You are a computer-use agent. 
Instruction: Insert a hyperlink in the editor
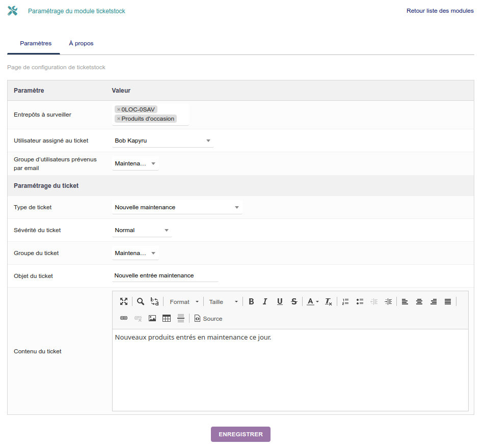[123, 318]
